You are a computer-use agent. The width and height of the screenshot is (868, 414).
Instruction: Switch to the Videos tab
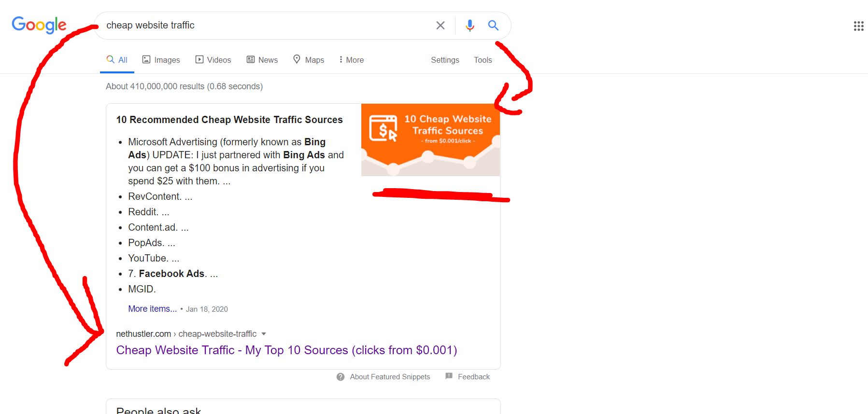tap(213, 60)
